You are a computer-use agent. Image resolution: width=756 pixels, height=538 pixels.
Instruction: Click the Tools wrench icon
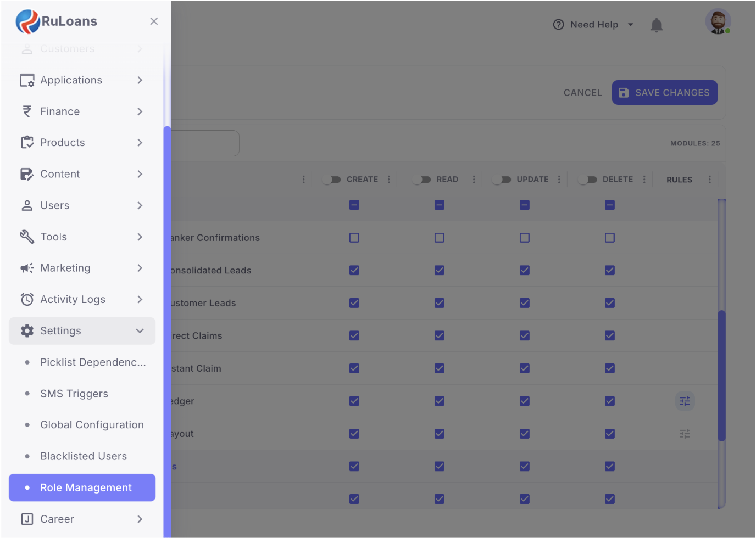coord(27,237)
